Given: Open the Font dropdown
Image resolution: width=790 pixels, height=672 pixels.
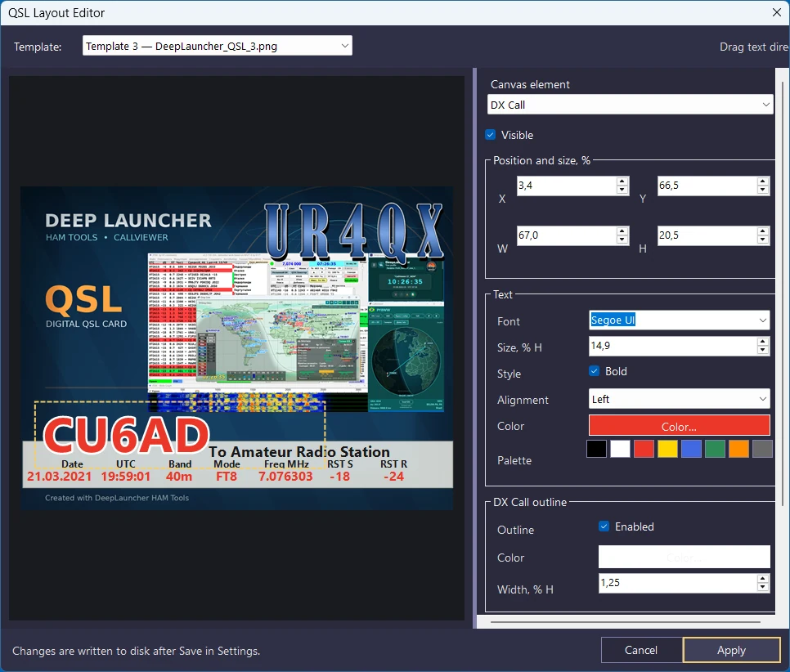Looking at the screenshot, I should pyautogui.click(x=679, y=320).
